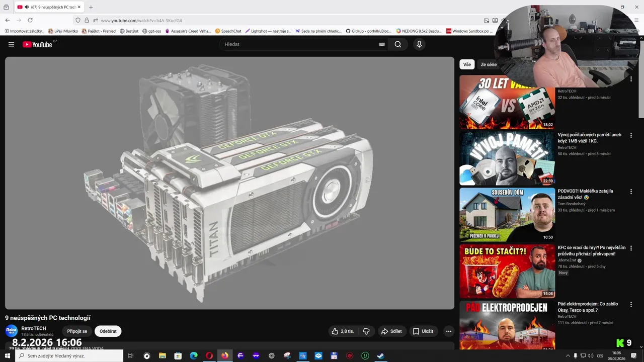Open RetroTECH channel avatar
Screen dimensions: 644x362
click(x=11, y=331)
